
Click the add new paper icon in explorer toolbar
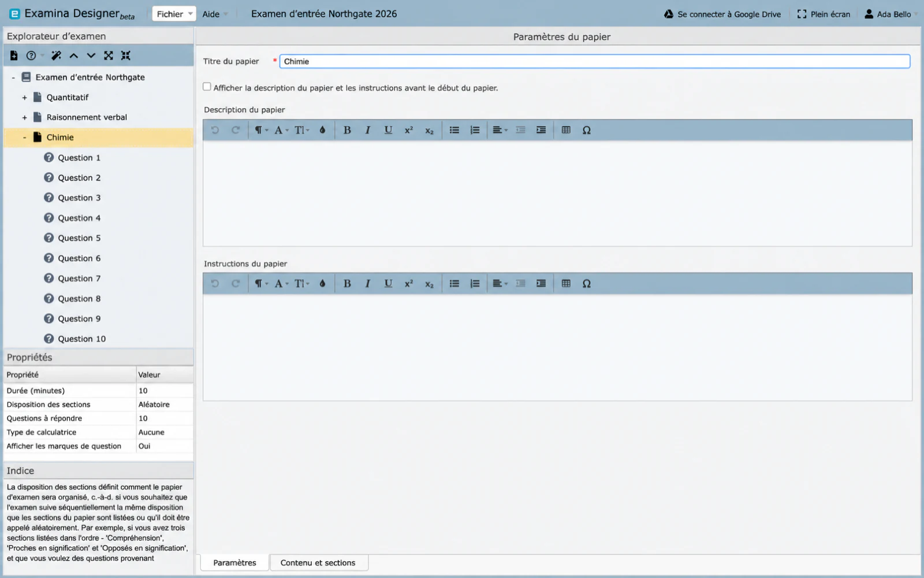14,55
